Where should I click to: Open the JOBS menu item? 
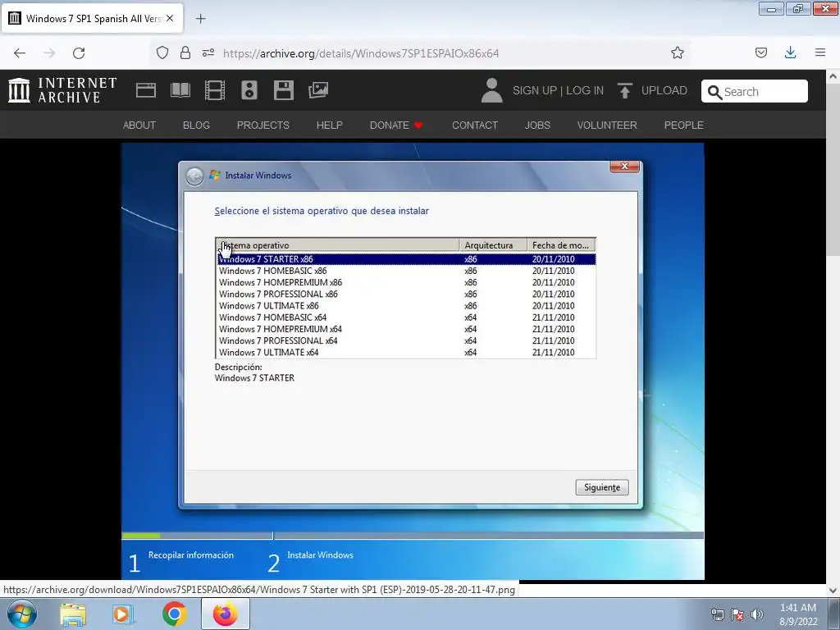click(x=537, y=126)
